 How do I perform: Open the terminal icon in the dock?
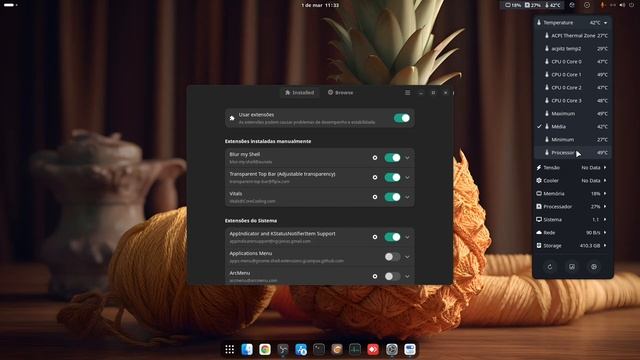tap(319, 349)
